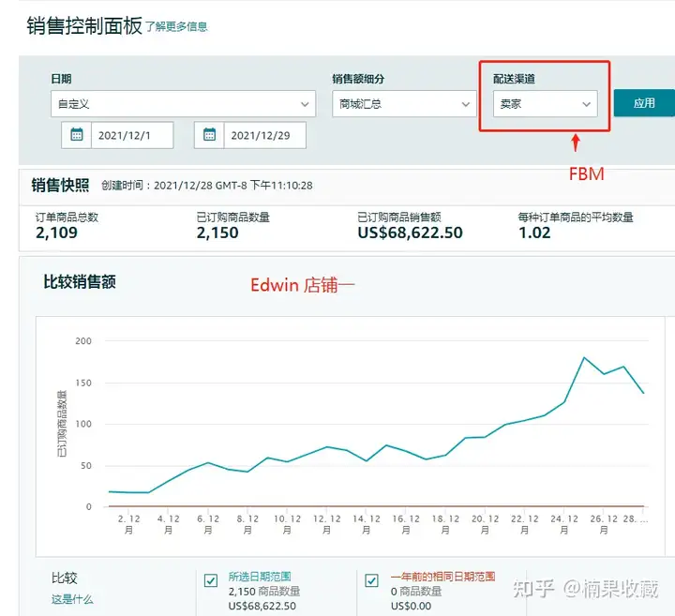This screenshot has width=675, height=616.
Task: Edit the start date field 2021/12/1
Action: click(132, 135)
